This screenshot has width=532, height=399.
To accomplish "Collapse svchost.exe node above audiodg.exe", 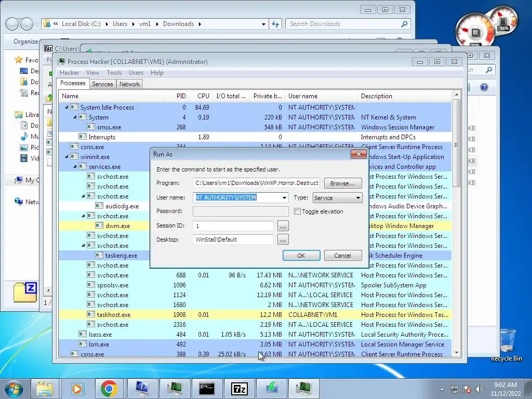I will pos(83,196).
